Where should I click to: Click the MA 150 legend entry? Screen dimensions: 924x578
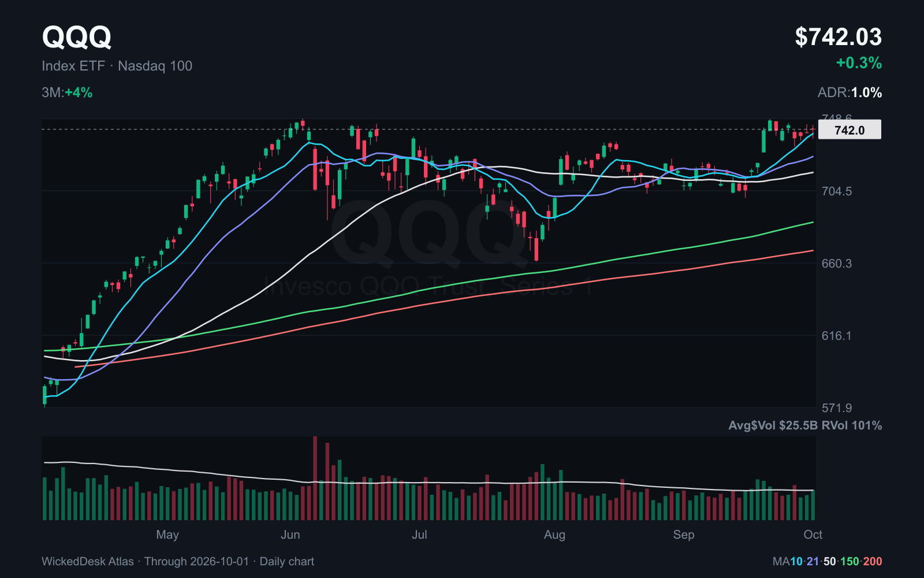tap(850, 561)
